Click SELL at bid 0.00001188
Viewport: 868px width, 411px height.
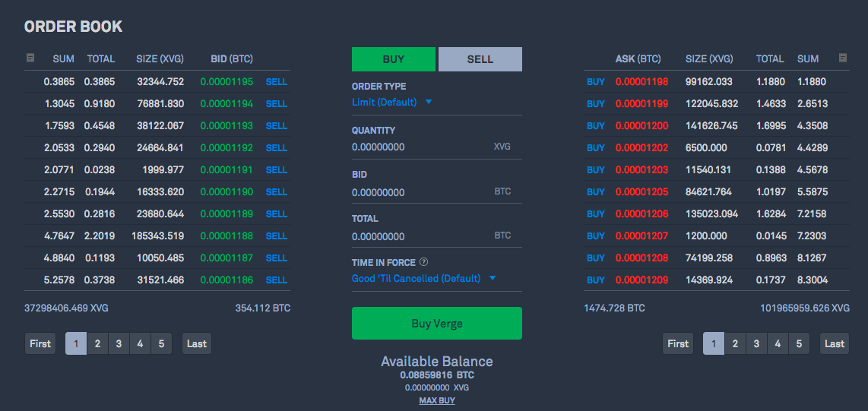[277, 236]
